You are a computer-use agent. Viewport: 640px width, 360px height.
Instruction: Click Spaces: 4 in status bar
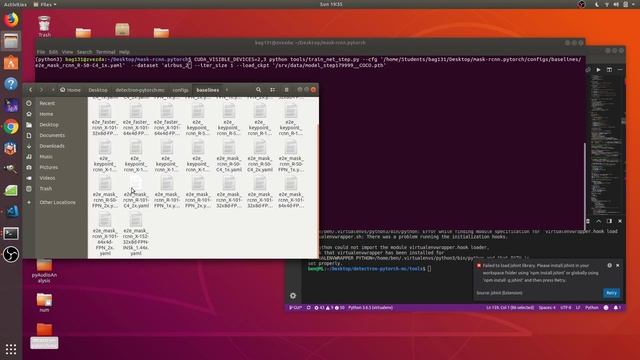pos(547,308)
